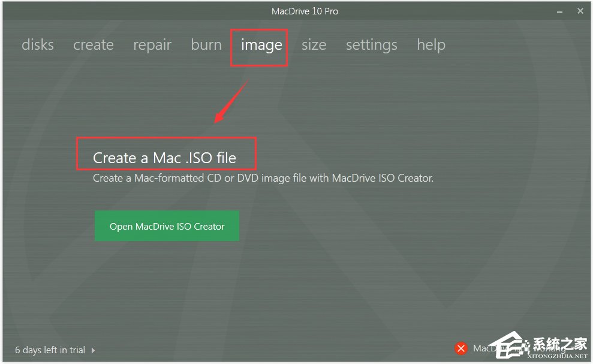This screenshot has width=593, height=364.
Task: Click the Mac-formatted CD or DVD description text
Action: (263, 178)
